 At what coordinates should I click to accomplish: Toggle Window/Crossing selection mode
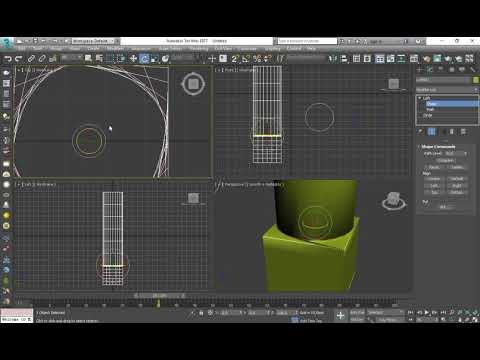pyautogui.click(x=121, y=59)
